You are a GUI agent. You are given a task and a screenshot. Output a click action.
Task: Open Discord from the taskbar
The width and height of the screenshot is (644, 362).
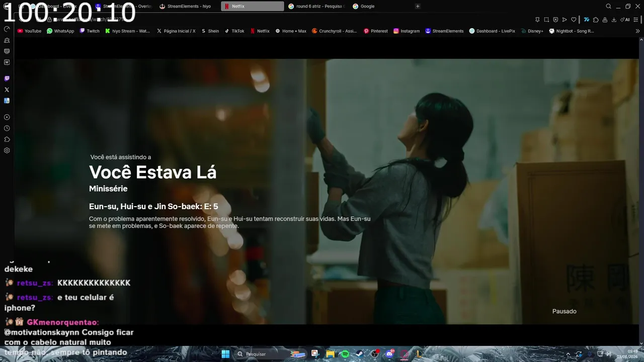[x=389, y=354]
